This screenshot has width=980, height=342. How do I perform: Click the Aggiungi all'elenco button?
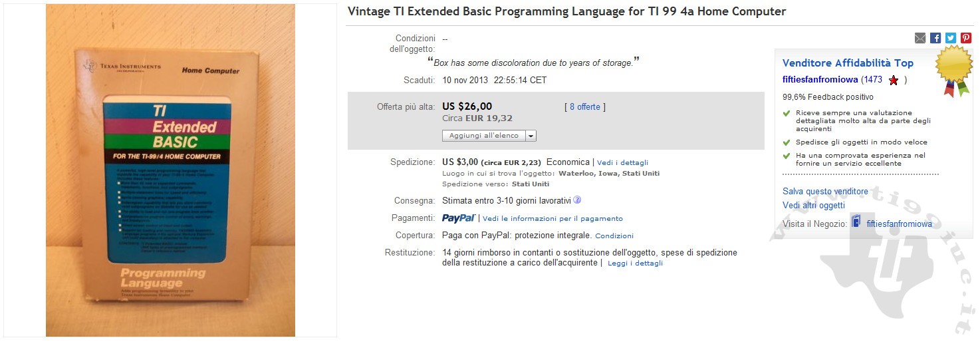[x=483, y=136]
